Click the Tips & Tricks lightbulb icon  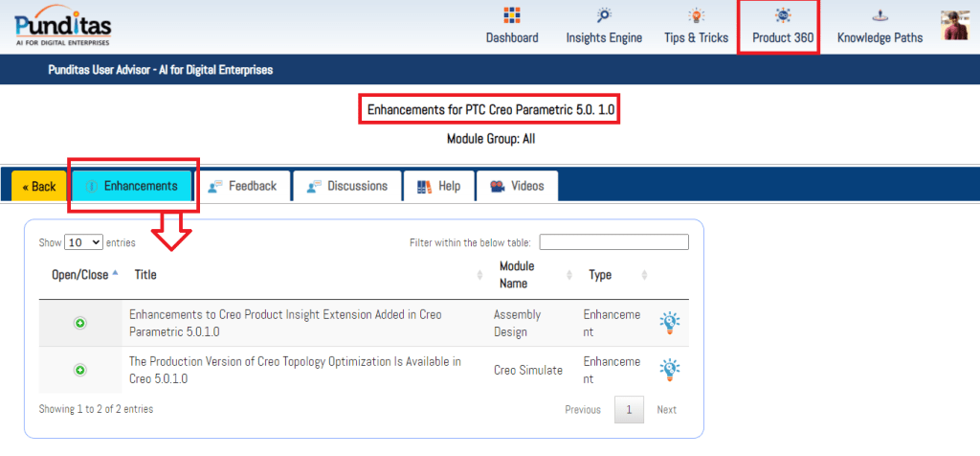tap(696, 16)
